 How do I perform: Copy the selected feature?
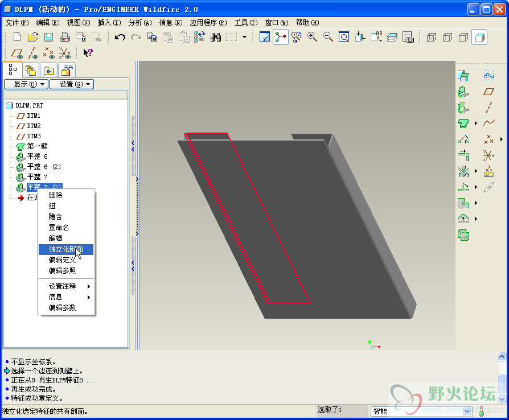click(152, 38)
